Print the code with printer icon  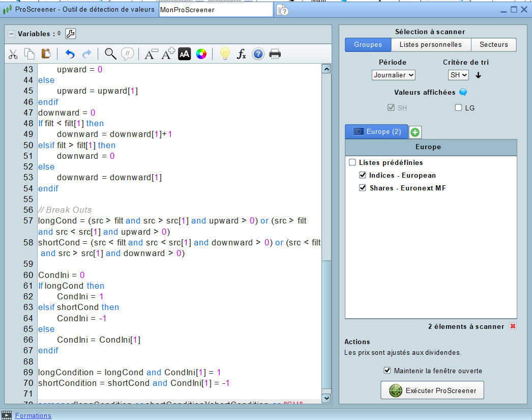[x=275, y=54]
